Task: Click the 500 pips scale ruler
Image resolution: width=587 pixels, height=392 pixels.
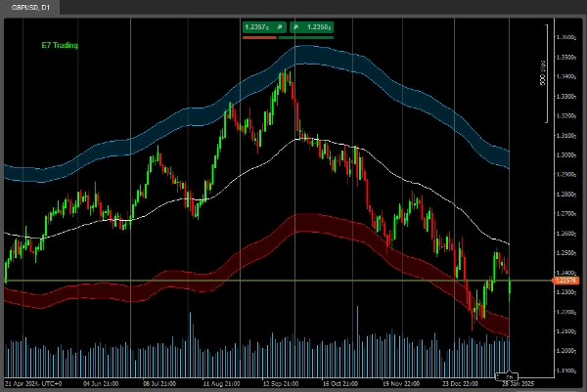Action: (x=544, y=74)
